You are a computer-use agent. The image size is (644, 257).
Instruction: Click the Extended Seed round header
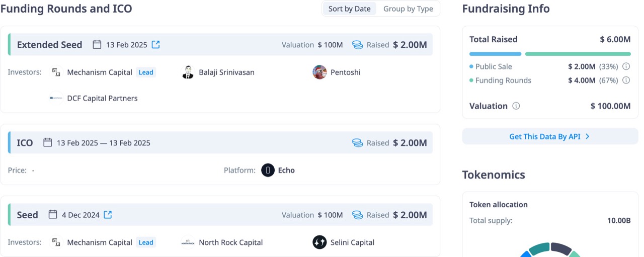pyautogui.click(x=49, y=45)
